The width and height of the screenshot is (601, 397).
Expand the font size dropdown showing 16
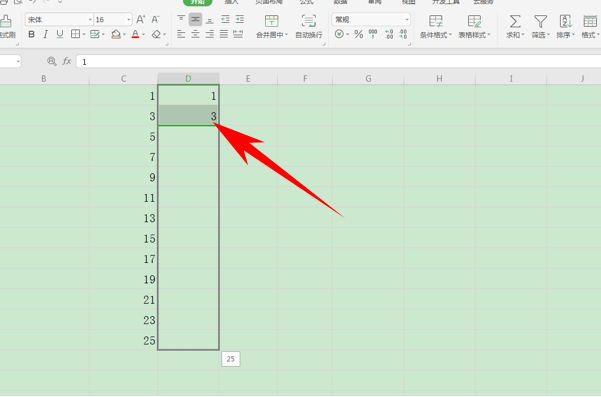[x=113, y=19]
